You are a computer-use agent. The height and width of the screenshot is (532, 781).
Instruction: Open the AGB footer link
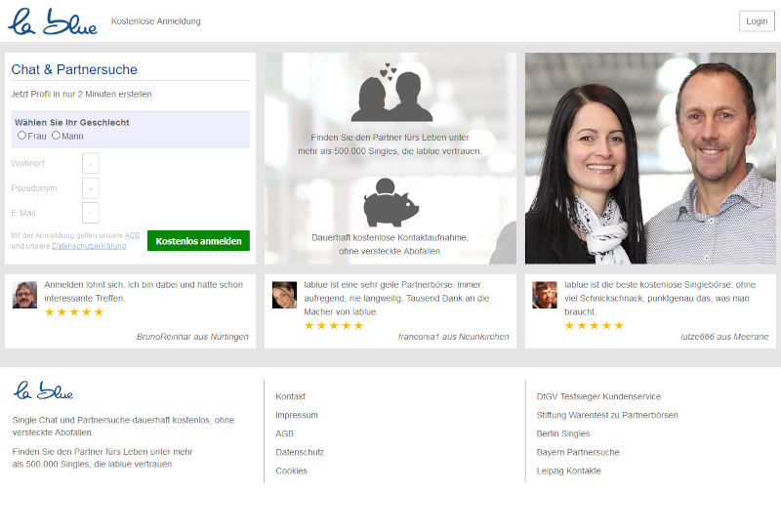point(284,433)
